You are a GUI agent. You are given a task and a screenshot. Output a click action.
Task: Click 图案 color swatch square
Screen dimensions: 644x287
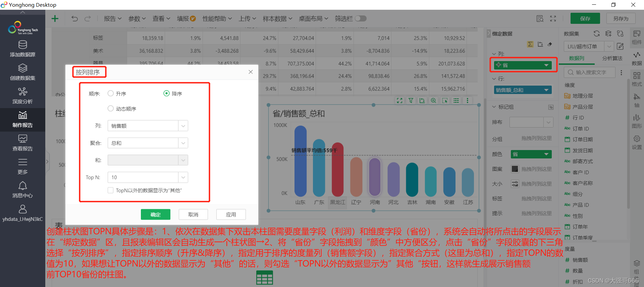click(515, 169)
